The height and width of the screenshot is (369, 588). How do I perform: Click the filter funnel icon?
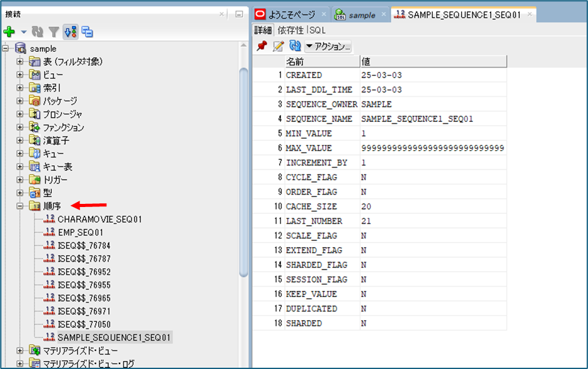(54, 31)
